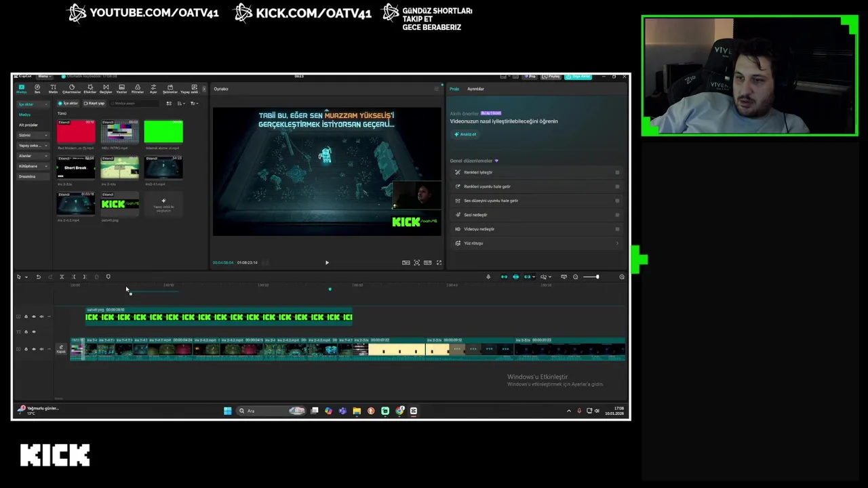868x488 pixels.
Task: Select the green screen media thumbnail
Action: click(163, 131)
